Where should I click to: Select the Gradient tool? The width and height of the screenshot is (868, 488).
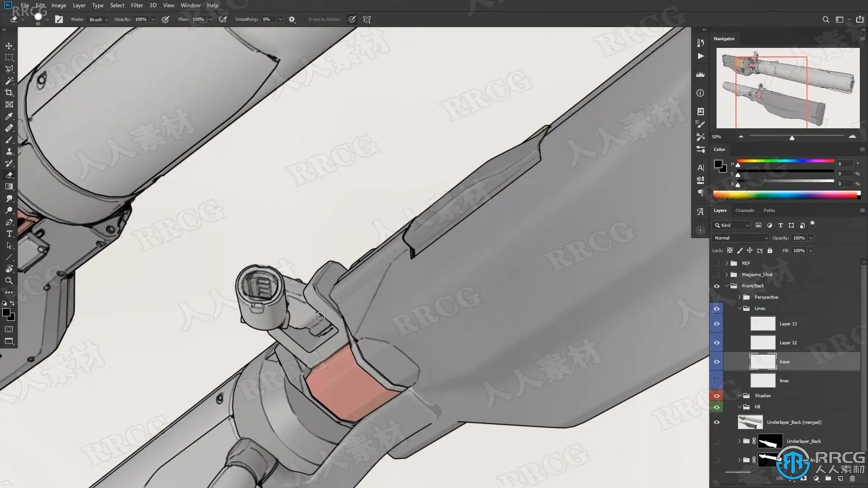click(9, 187)
